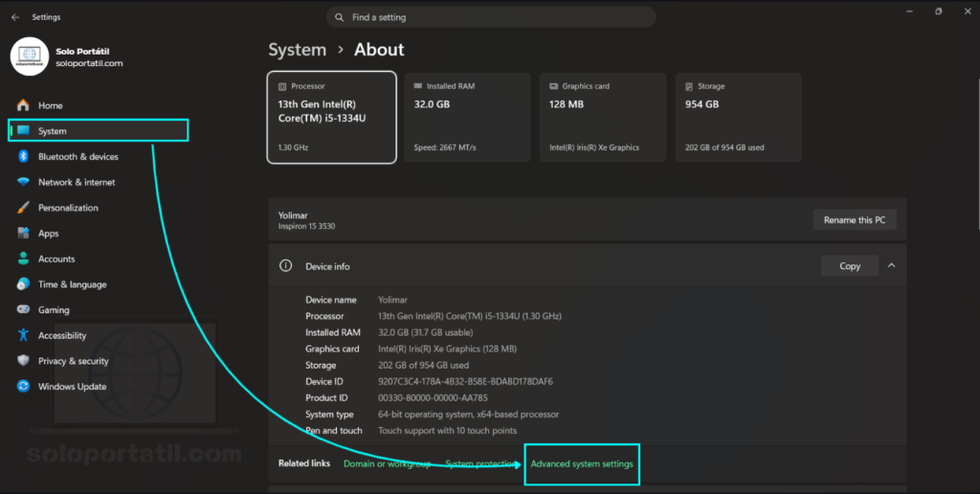This screenshot has width=980, height=494.
Task: Copy the device info
Action: point(850,266)
